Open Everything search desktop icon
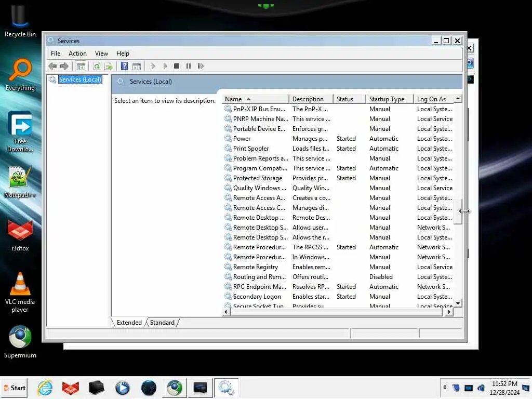This screenshot has width=532, height=399. click(x=20, y=75)
